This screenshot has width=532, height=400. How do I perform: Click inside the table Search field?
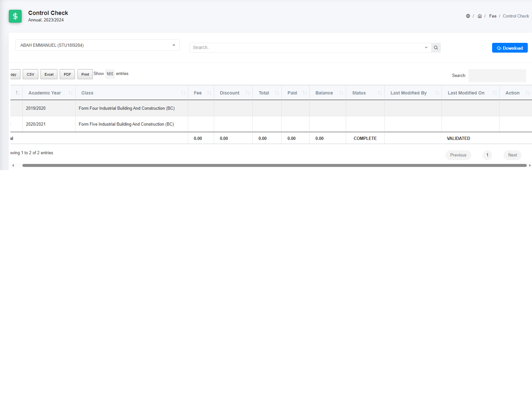(x=497, y=75)
